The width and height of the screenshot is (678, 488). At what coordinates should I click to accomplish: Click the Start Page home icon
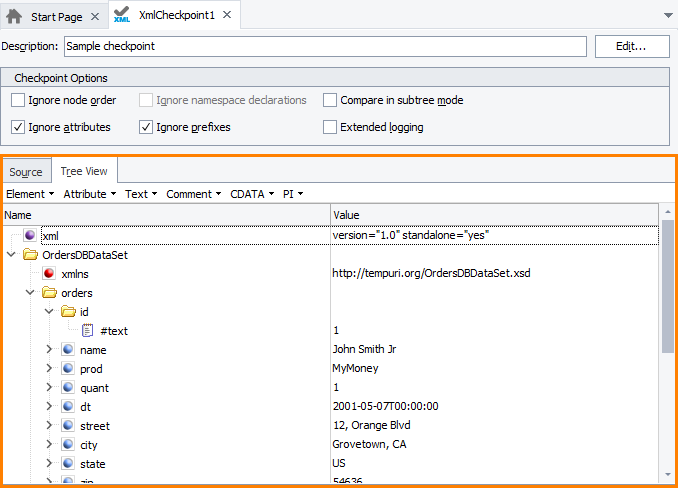(15, 17)
